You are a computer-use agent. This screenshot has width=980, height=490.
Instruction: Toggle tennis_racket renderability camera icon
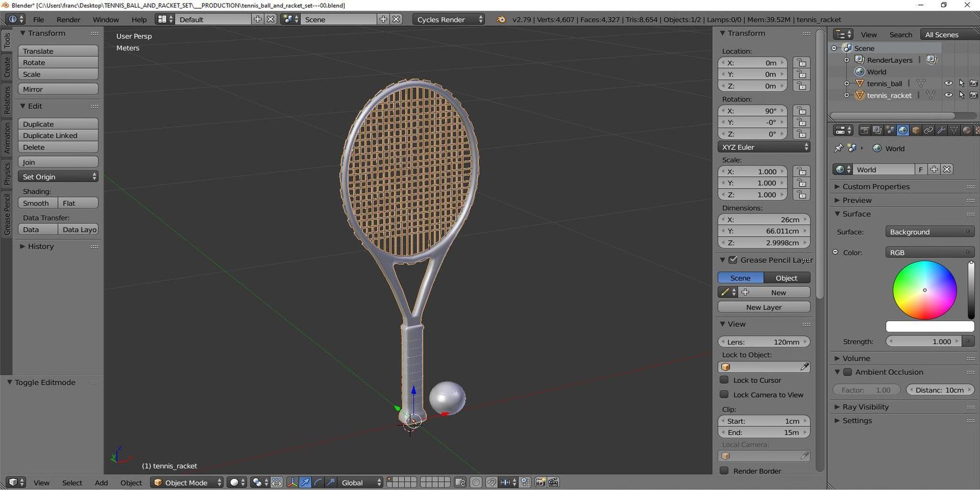(x=974, y=95)
